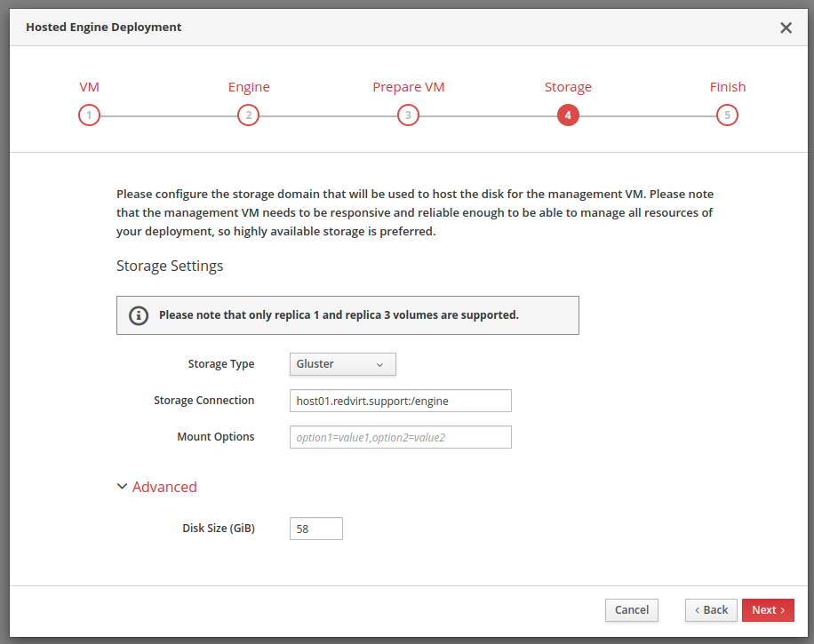Image resolution: width=814 pixels, height=644 pixels.
Task: Click into the Mount Options field
Action: click(400, 437)
